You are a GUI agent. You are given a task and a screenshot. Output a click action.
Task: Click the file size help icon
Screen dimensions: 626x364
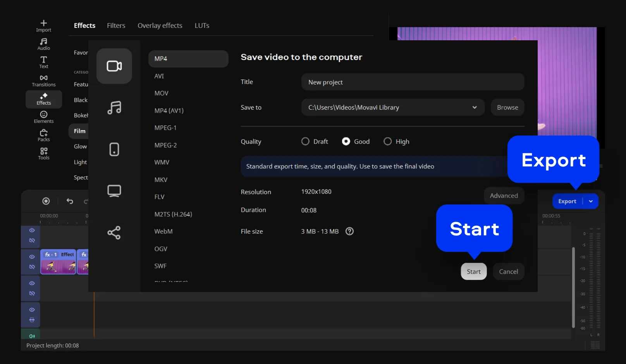pyautogui.click(x=349, y=231)
